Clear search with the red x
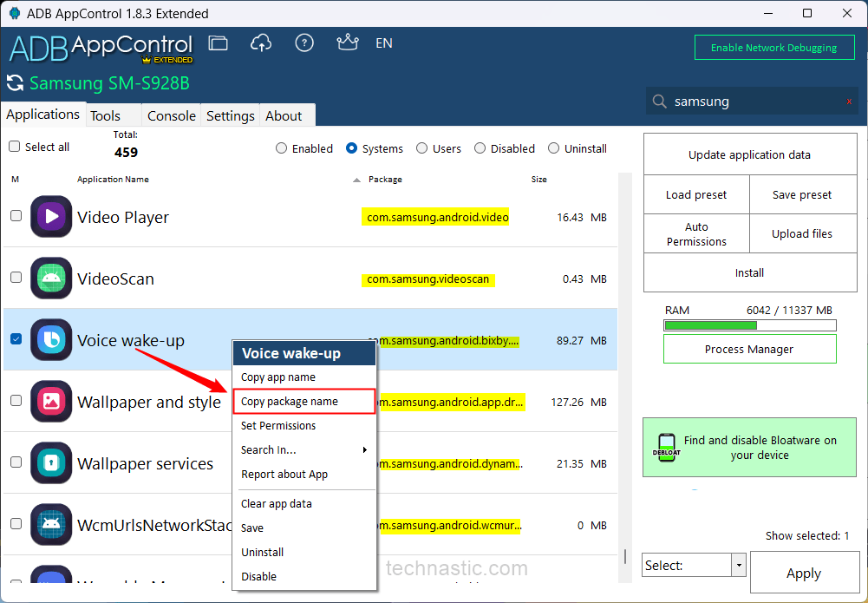Viewport: 868px width, 603px height. [849, 102]
